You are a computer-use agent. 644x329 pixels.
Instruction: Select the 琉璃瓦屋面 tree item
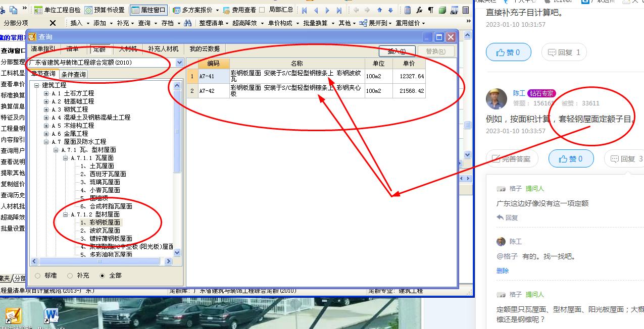click(101, 182)
